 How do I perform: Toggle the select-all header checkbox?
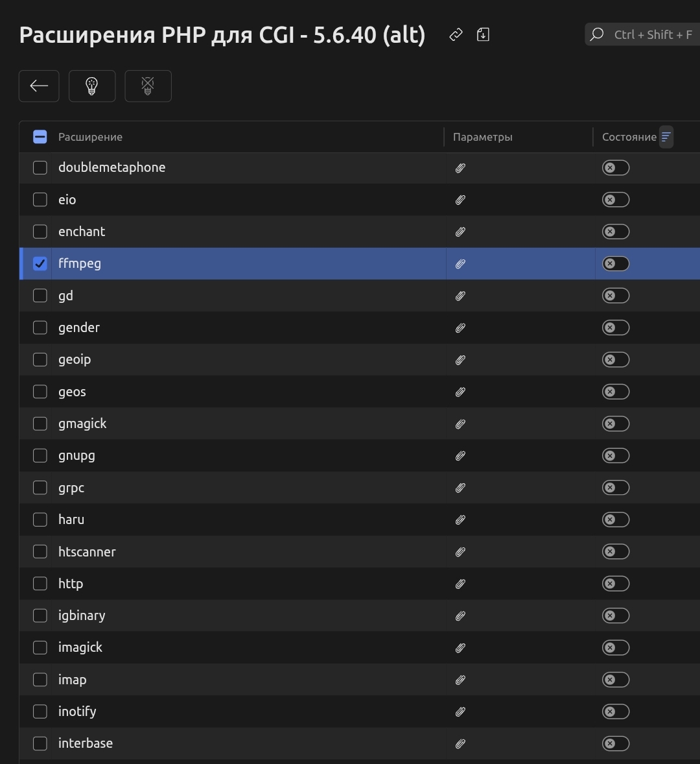[40, 137]
